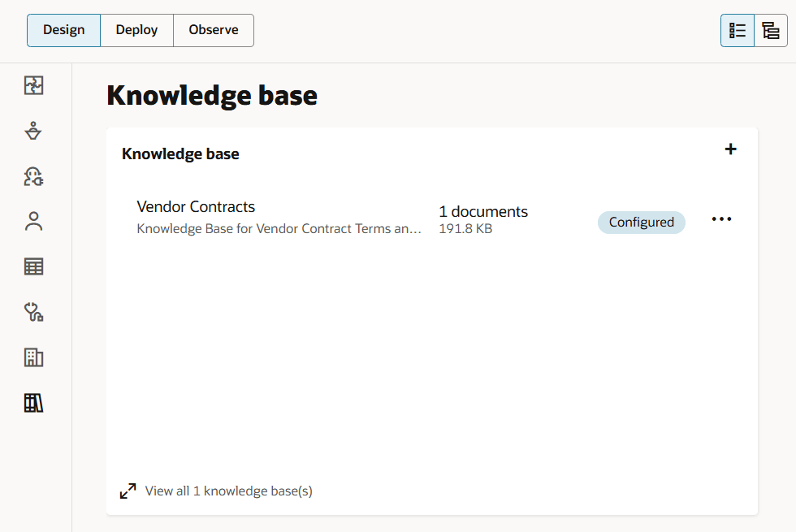Open the person-with-basin sidebar icon
The height and width of the screenshot is (532, 796).
pyautogui.click(x=33, y=131)
